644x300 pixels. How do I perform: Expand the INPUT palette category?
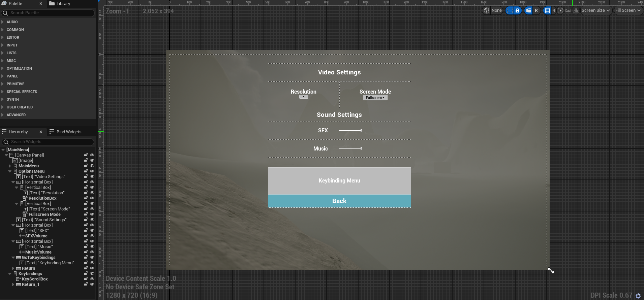click(x=2, y=45)
